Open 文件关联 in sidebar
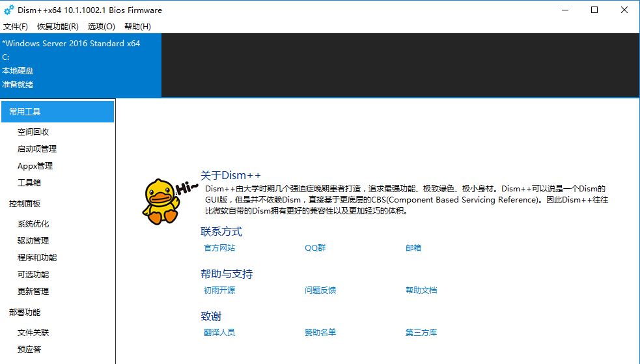640x364 pixels. pos(33,333)
